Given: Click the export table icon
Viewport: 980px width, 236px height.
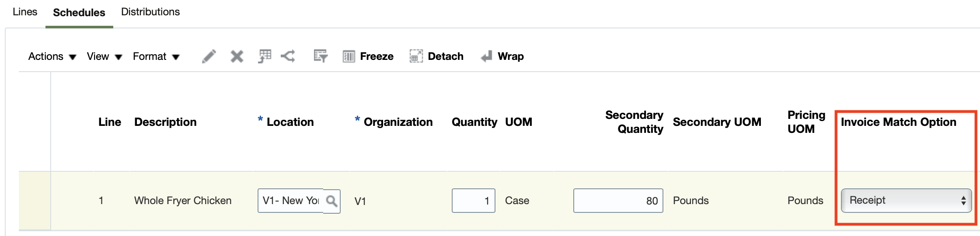Looking at the screenshot, I should 265,56.
